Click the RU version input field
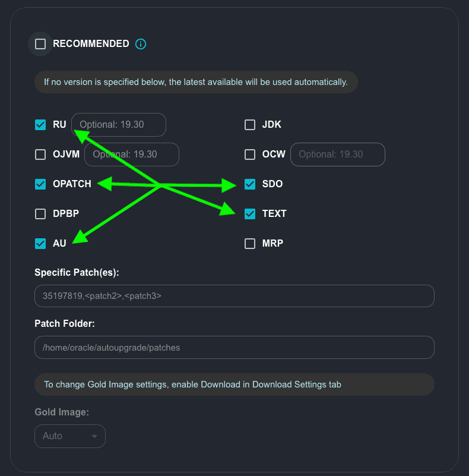 pos(119,125)
